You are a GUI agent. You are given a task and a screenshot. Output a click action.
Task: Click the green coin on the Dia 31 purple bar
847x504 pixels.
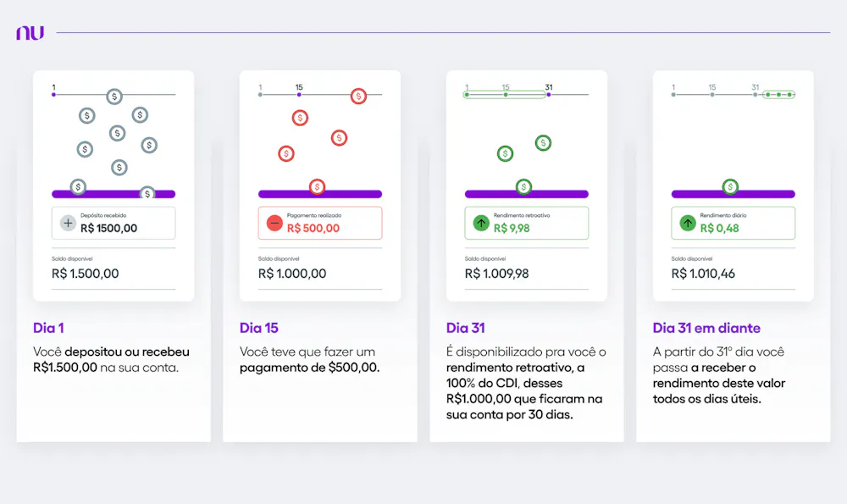tap(523, 186)
